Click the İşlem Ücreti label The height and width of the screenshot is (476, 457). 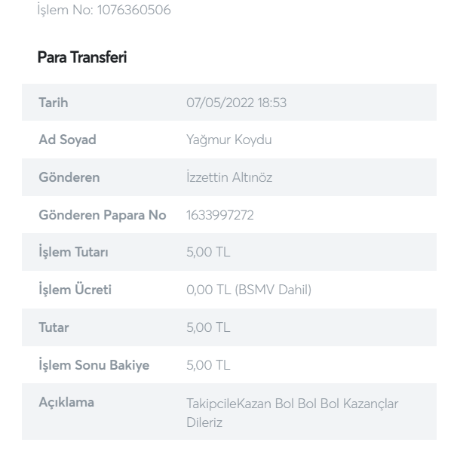[x=75, y=290]
